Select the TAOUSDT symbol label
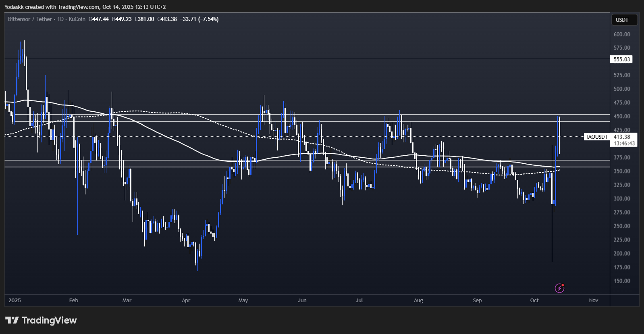The height and width of the screenshot is (334, 644). click(x=596, y=137)
